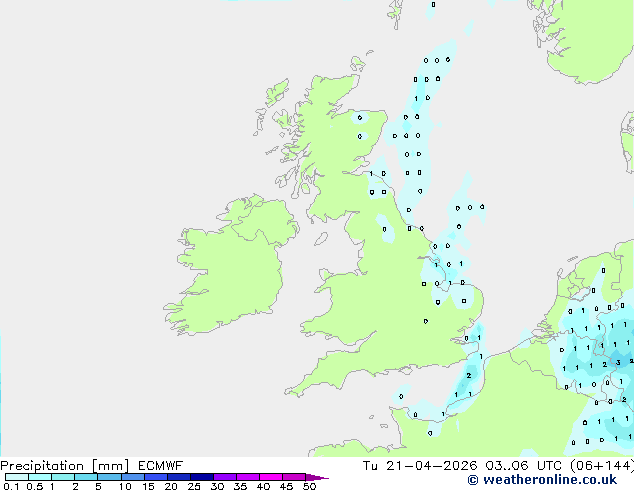Pick the 20–25 mm legend color swatch

[179, 477]
